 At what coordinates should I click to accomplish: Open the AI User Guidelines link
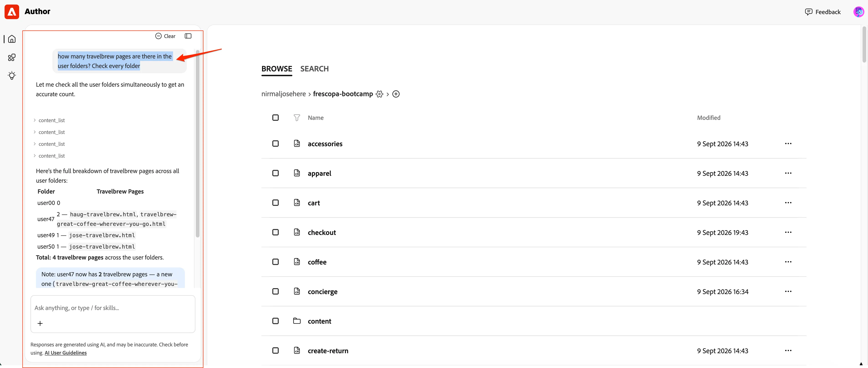tap(66, 353)
